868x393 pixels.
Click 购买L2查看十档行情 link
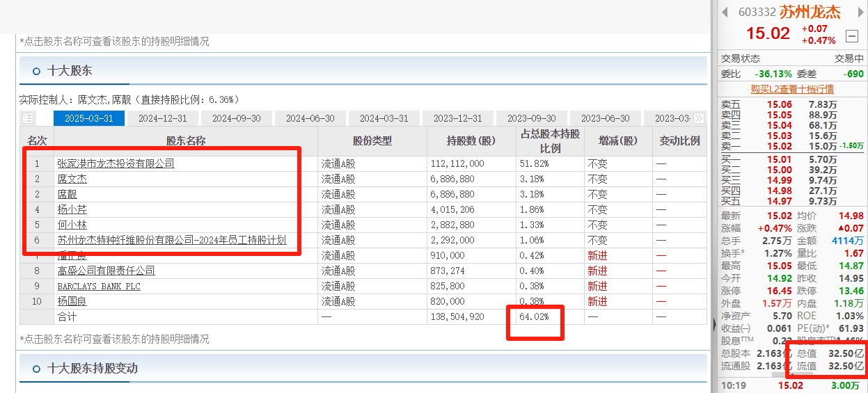792,89
